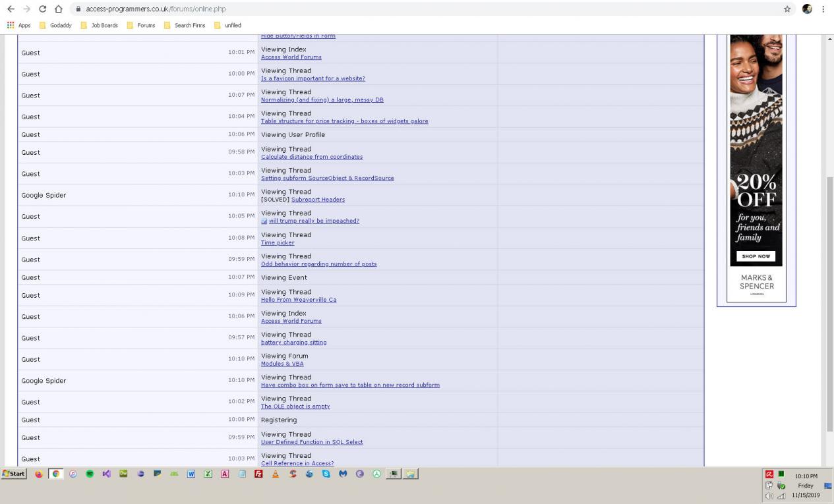Open 'Calculate distance from coordinates' thread
Screen dimensions: 834x504
point(311,157)
